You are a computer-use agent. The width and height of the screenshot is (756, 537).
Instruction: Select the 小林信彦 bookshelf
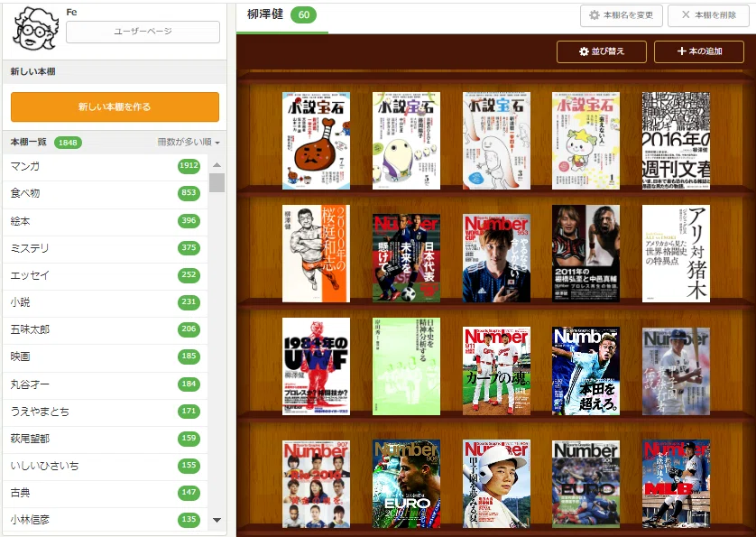106,520
